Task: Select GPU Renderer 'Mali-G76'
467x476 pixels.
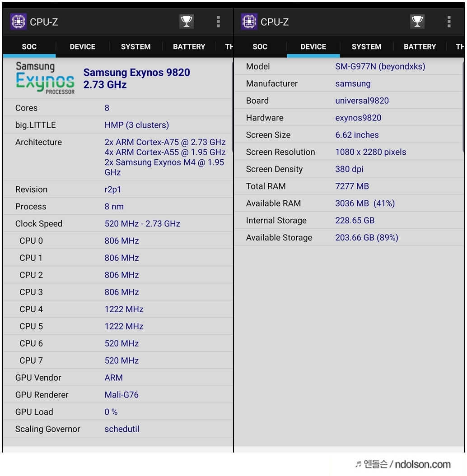Action: coord(121,395)
